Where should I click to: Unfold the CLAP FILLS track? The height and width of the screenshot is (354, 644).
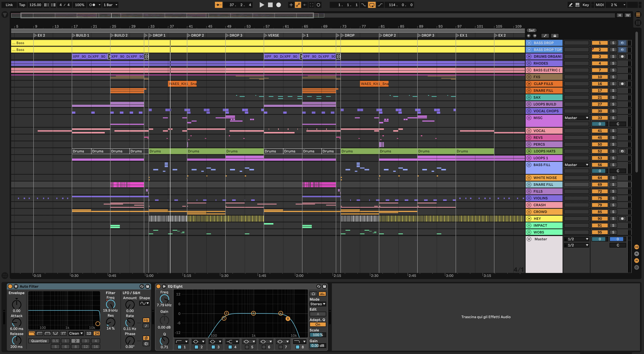[x=529, y=84]
